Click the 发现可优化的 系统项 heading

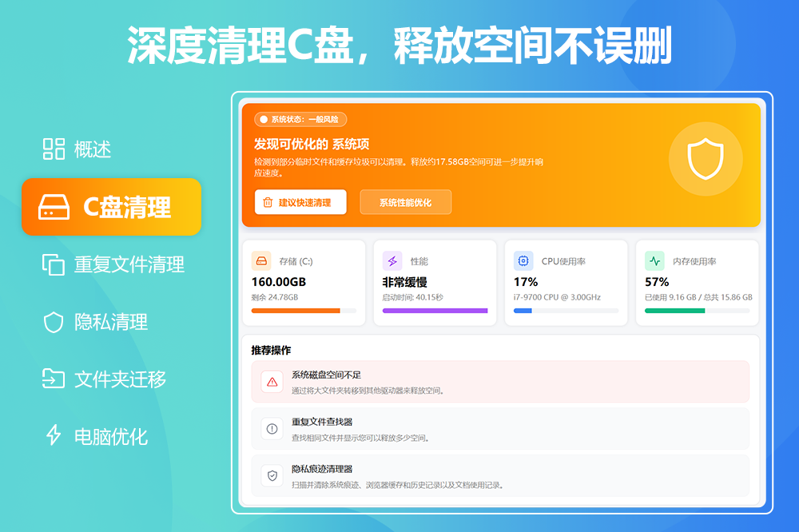click(x=312, y=145)
